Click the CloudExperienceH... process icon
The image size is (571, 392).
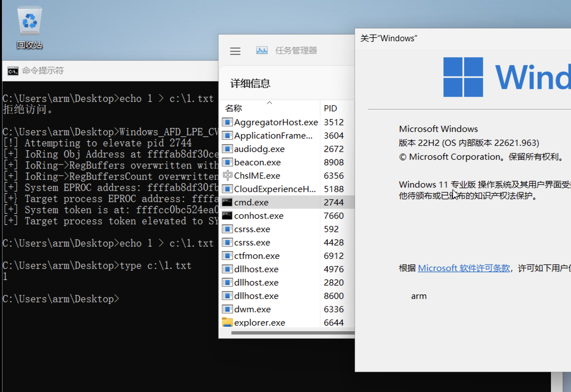(x=227, y=189)
